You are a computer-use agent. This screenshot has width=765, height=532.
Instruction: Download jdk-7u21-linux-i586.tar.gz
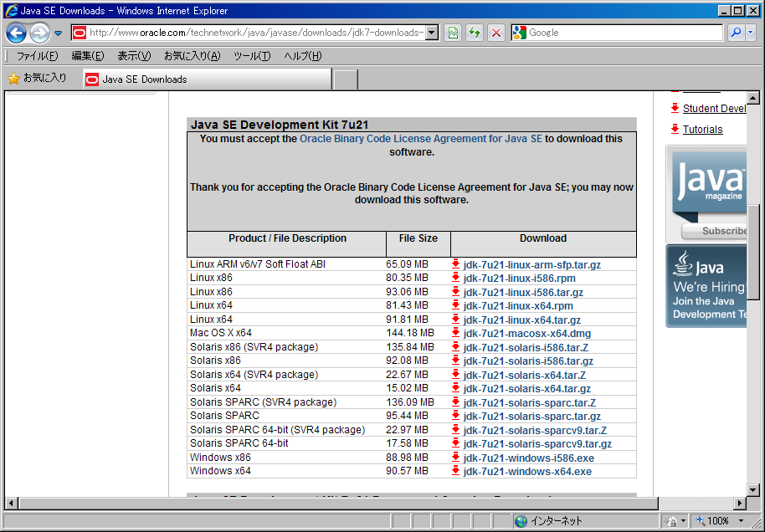pos(523,292)
